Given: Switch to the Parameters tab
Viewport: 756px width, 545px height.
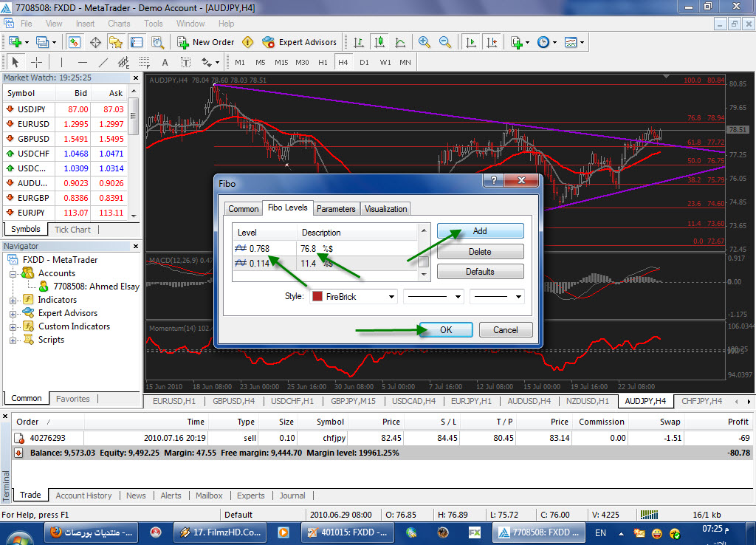Looking at the screenshot, I should tap(337, 209).
